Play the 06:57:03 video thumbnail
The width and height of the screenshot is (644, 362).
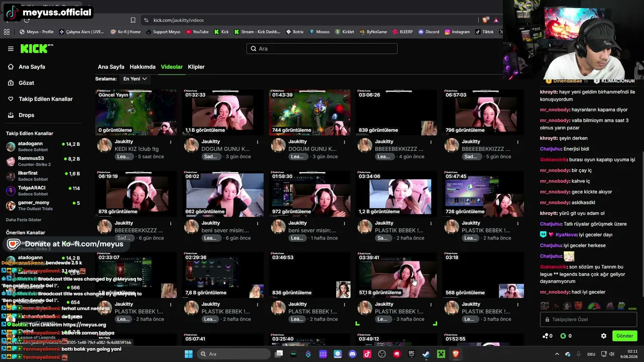click(483, 112)
